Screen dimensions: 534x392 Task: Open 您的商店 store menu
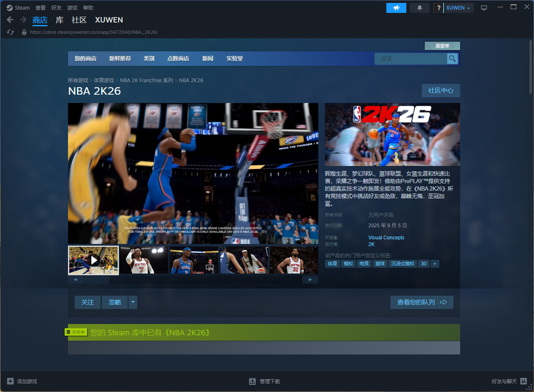[x=86, y=59]
